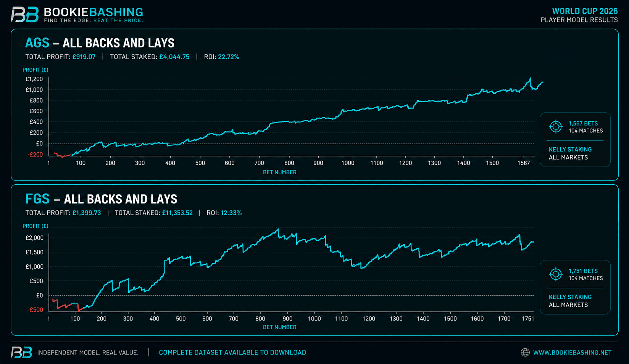Click the £600 y-axis label

coord(36,111)
